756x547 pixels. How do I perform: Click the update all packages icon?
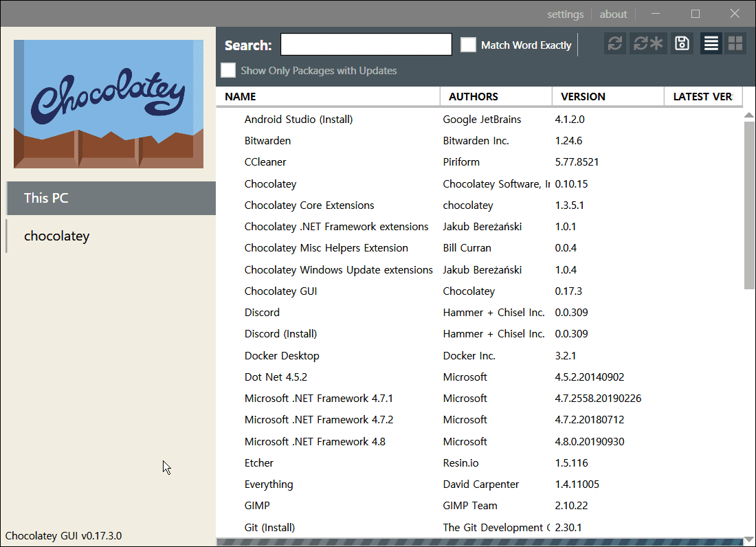(x=648, y=44)
